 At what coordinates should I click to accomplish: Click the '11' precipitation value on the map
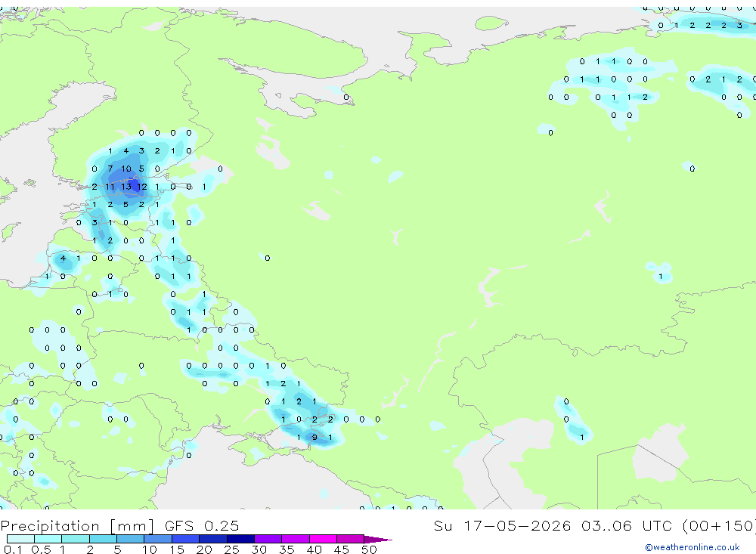pyautogui.click(x=110, y=187)
